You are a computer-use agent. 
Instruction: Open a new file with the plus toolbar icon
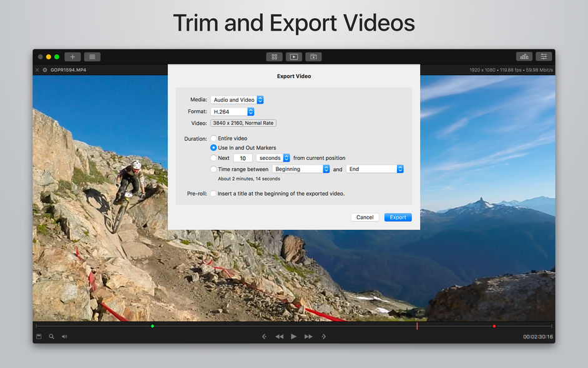coord(72,56)
